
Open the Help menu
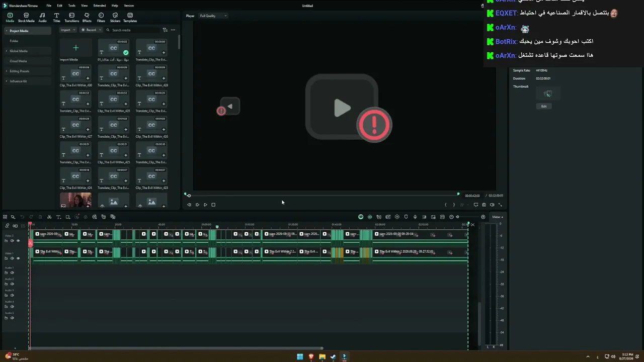click(115, 6)
